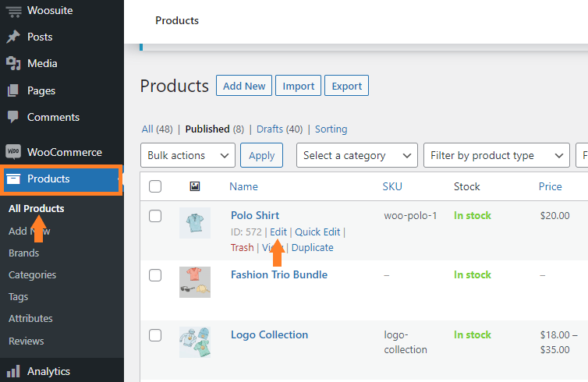Screen dimensions: 588x382
Task: Click the Add New product button
Action: click(244, 86)
